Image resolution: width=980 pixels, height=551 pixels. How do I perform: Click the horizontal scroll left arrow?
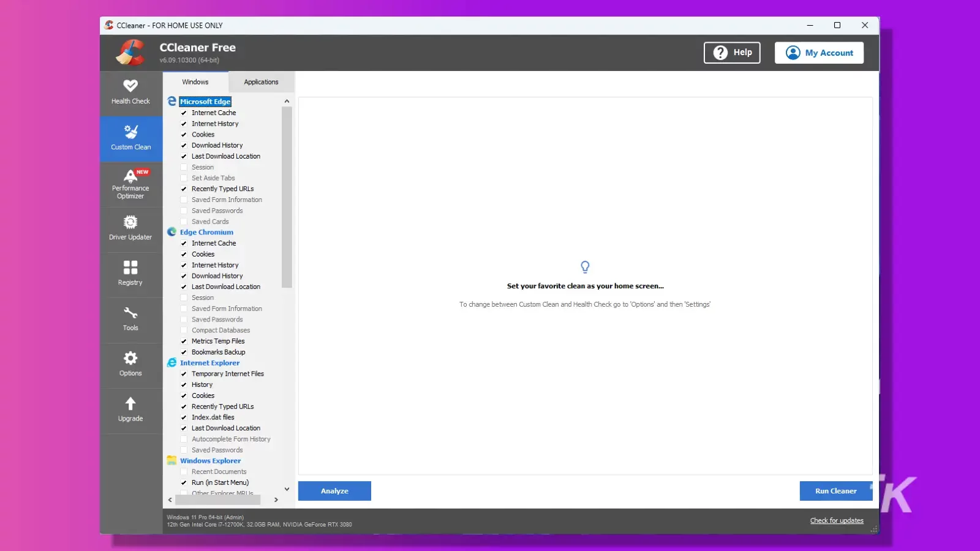click(170, 500)
